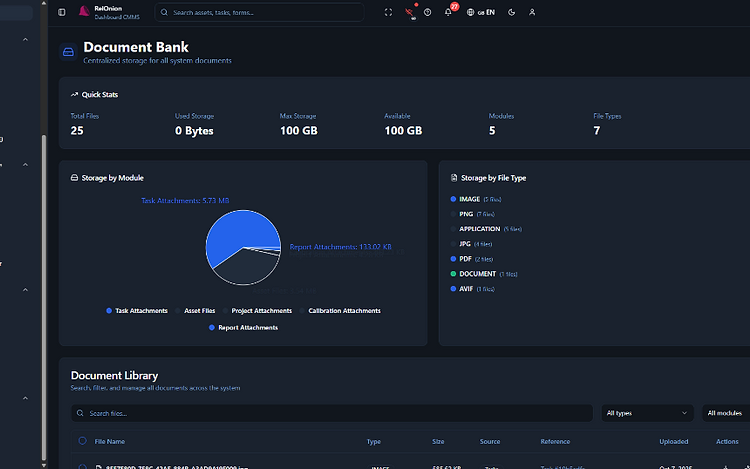
Task: Click Report Attachments: 133.02 KB chart label
Action: 341,247
